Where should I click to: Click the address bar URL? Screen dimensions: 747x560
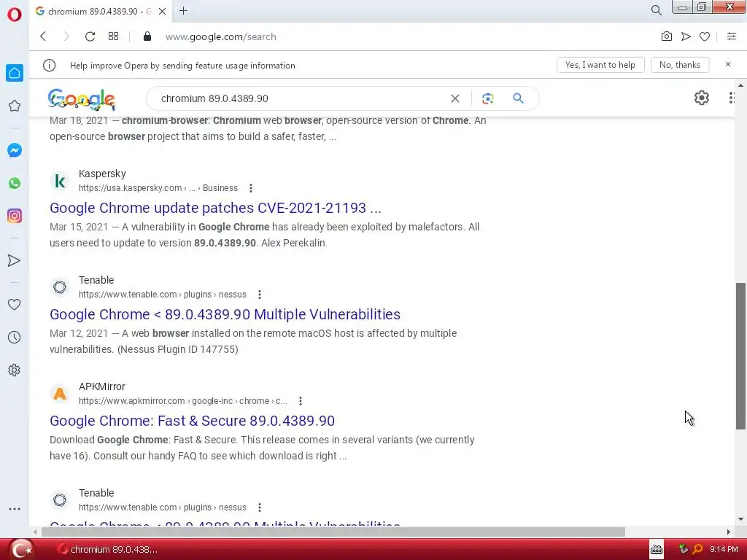coord(220,36)
